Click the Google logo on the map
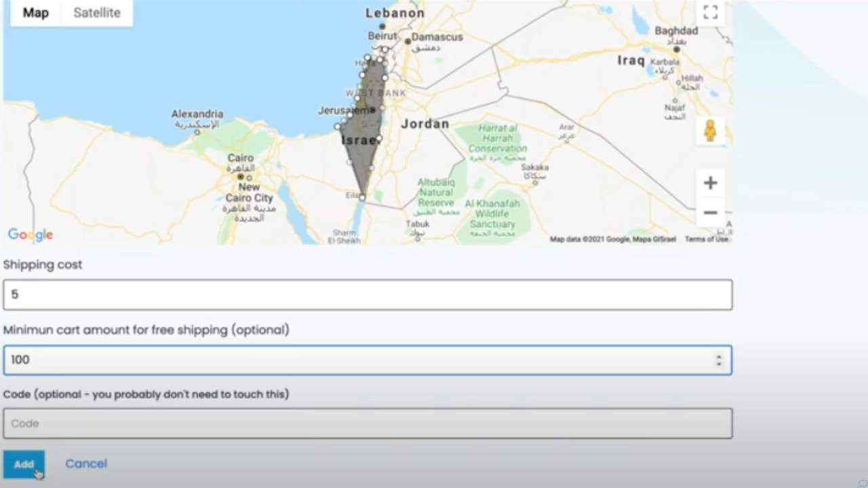 click(30, 234)
